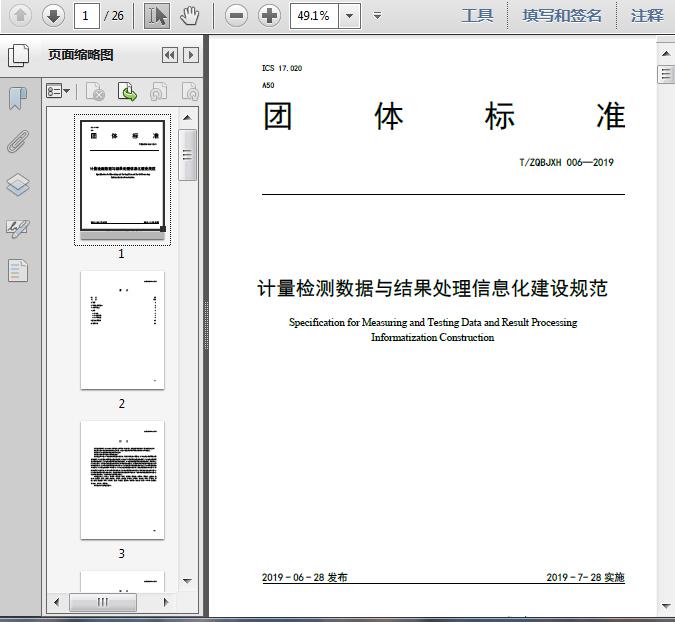Open the zoom percentage dropdown
Viewport: 675px width, 622px height.
(349, 15)
